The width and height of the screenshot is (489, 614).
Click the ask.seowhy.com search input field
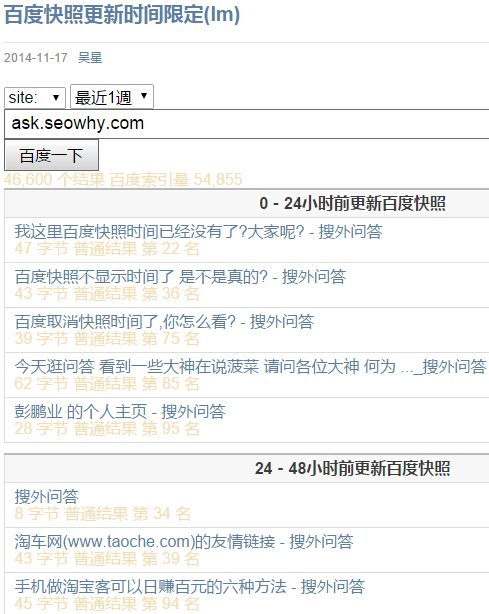click(x=247, y=124)
